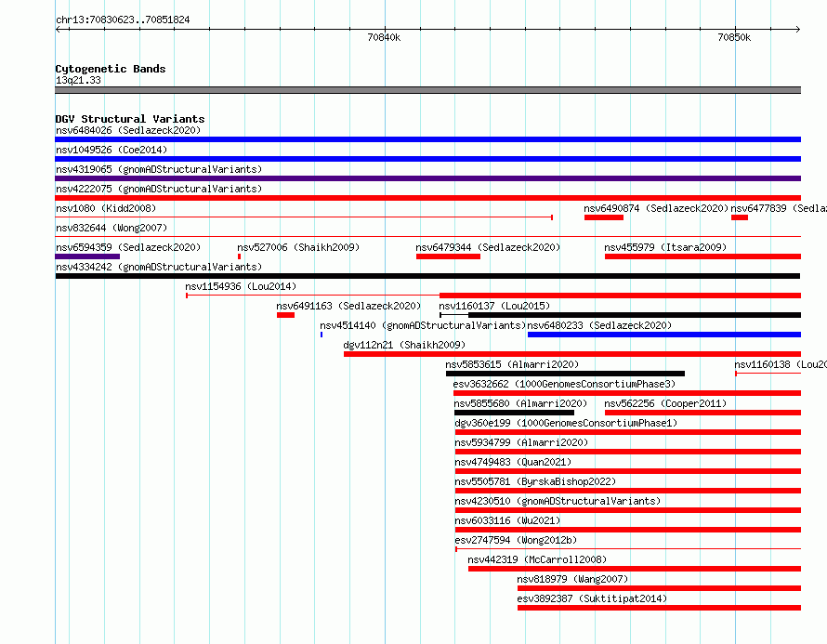Click the blue nsv6480233 variant bar
The width and height of the screenshot is (827, 644).
pos(664,335)
